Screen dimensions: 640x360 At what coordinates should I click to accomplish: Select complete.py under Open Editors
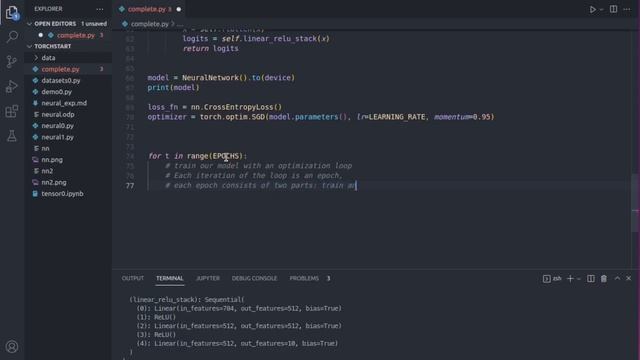[68, 35]
